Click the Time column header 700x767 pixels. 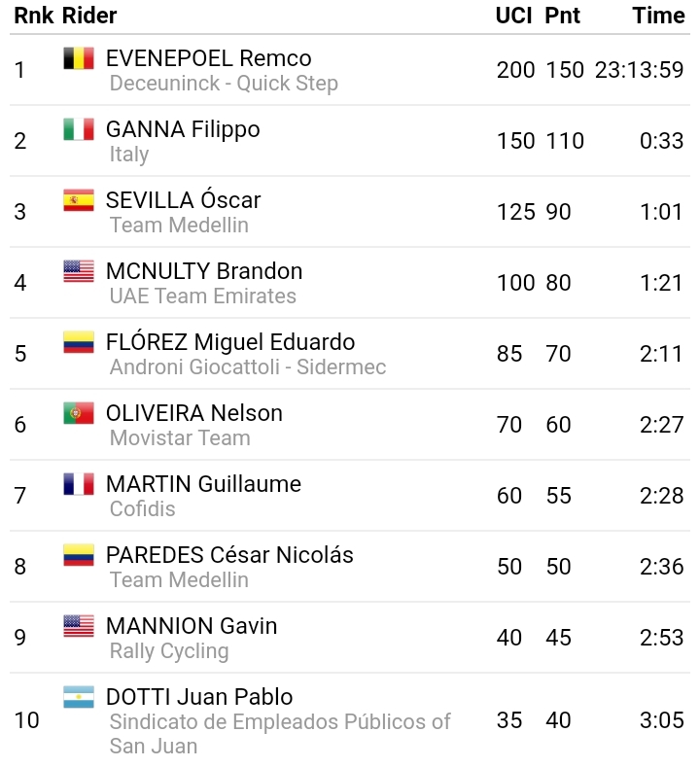click(x=658, y=16)
